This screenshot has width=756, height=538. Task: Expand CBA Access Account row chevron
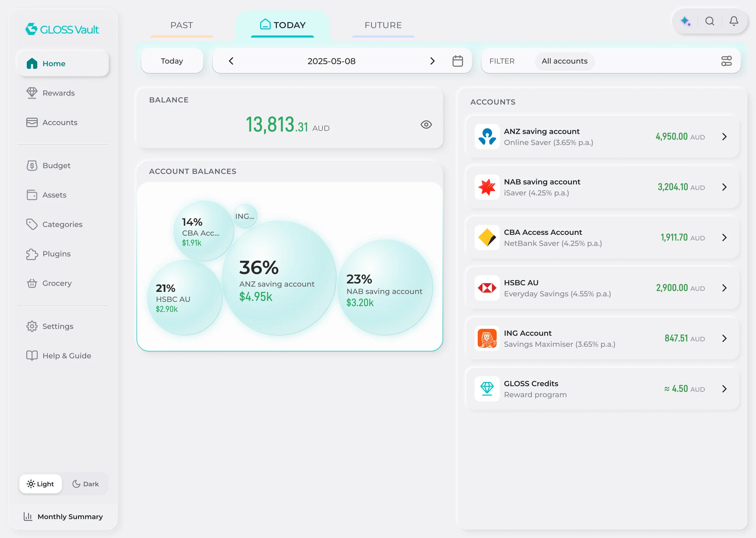point(724,237)
